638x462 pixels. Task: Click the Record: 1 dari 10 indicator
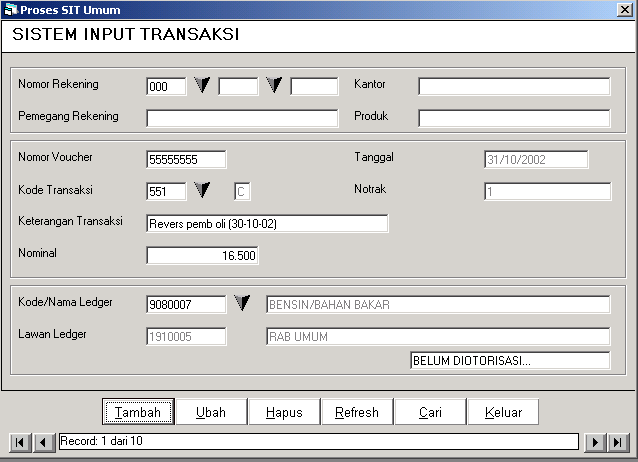click(319, 441)
